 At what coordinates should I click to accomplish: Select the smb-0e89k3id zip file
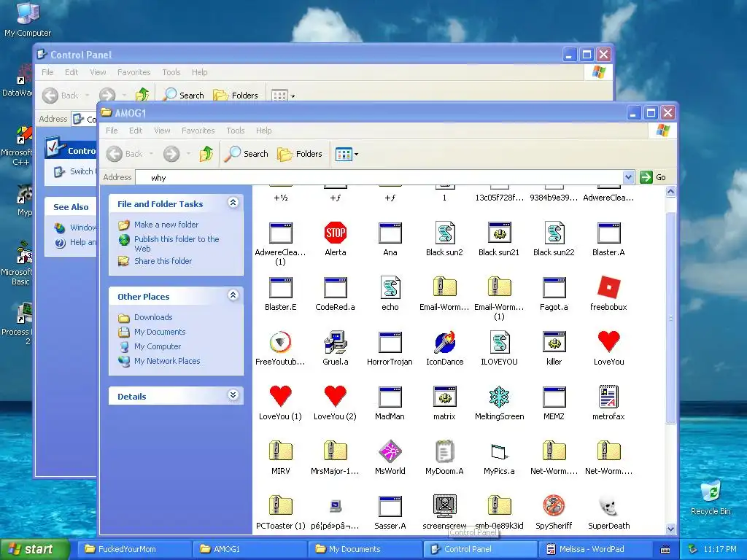[499, 506]
